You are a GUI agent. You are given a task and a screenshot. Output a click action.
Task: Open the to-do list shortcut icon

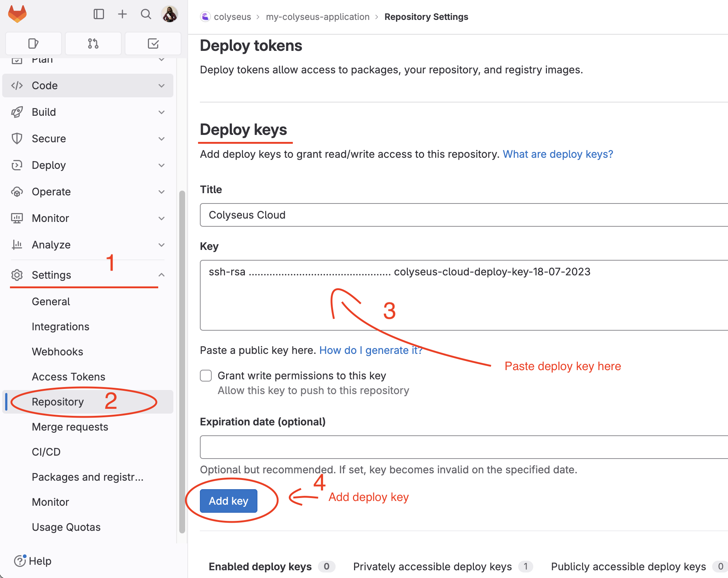[x=153, y=43]
